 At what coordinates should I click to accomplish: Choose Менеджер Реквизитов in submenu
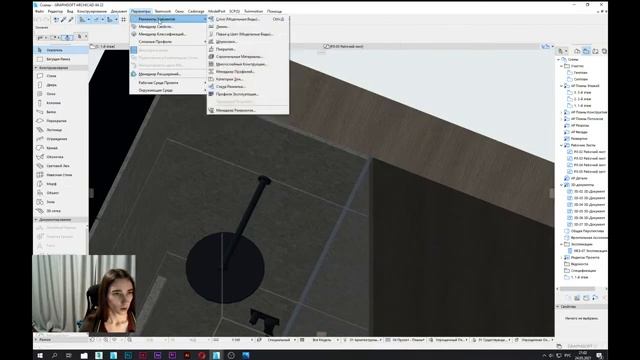[x=247, y=110]
